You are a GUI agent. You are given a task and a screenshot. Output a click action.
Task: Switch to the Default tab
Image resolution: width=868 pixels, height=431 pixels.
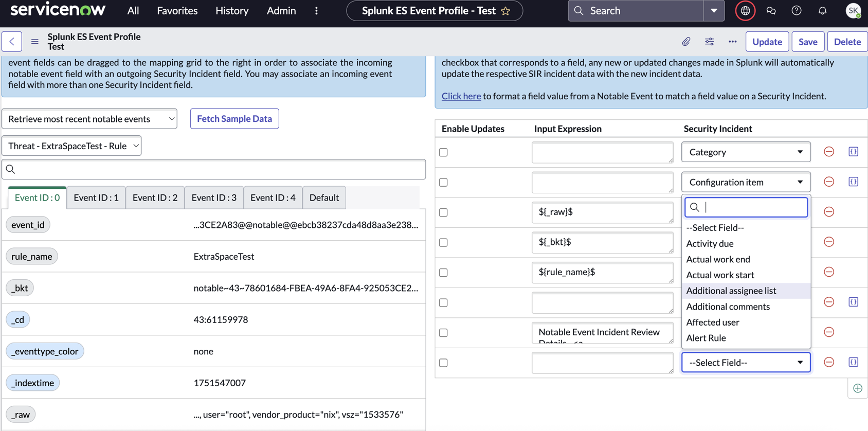click(x=324, y=197)
